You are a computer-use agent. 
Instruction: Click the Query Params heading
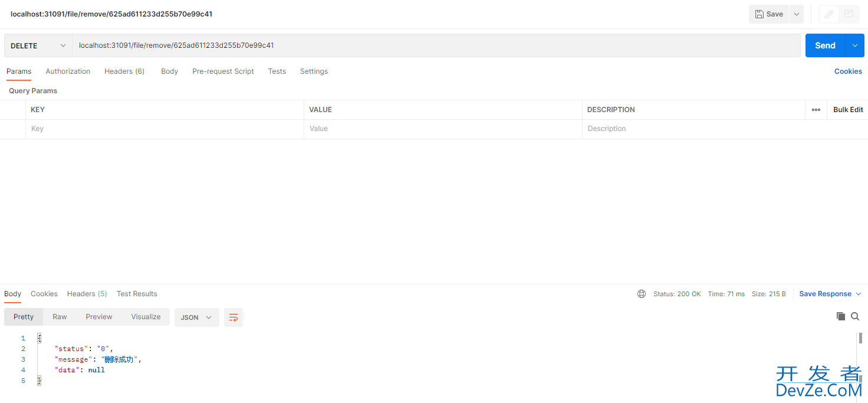pyautogui.click(x=33, y=91)
